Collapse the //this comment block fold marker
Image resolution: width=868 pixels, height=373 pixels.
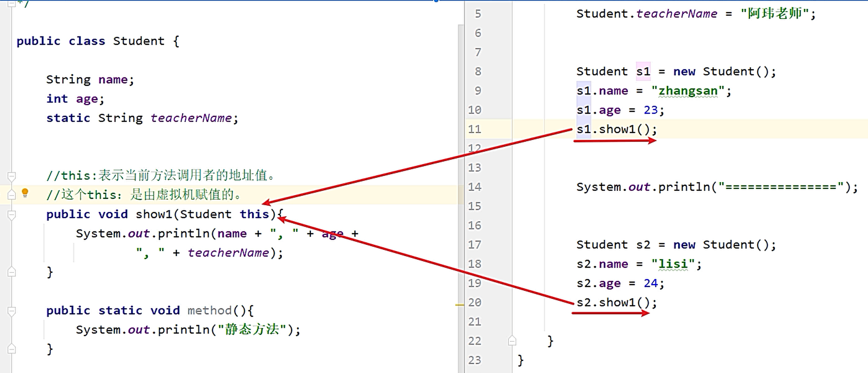click(12, 176)
